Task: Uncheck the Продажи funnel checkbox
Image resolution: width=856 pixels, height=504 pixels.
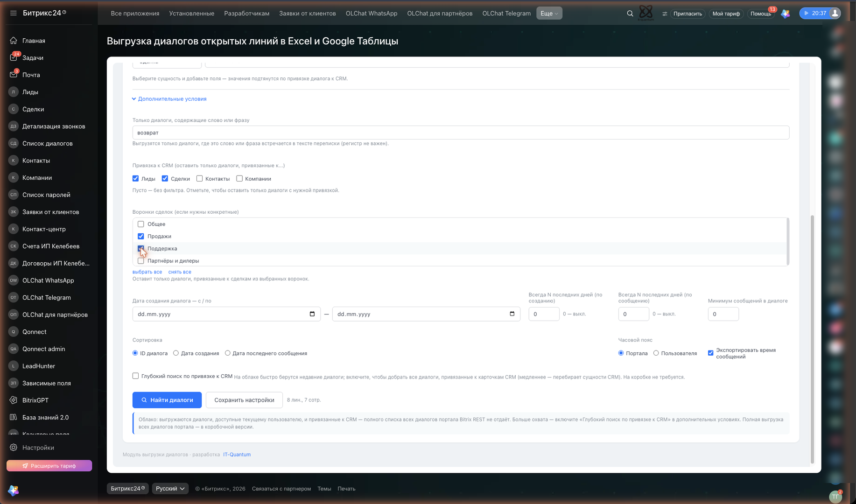Action: (141, 236)
